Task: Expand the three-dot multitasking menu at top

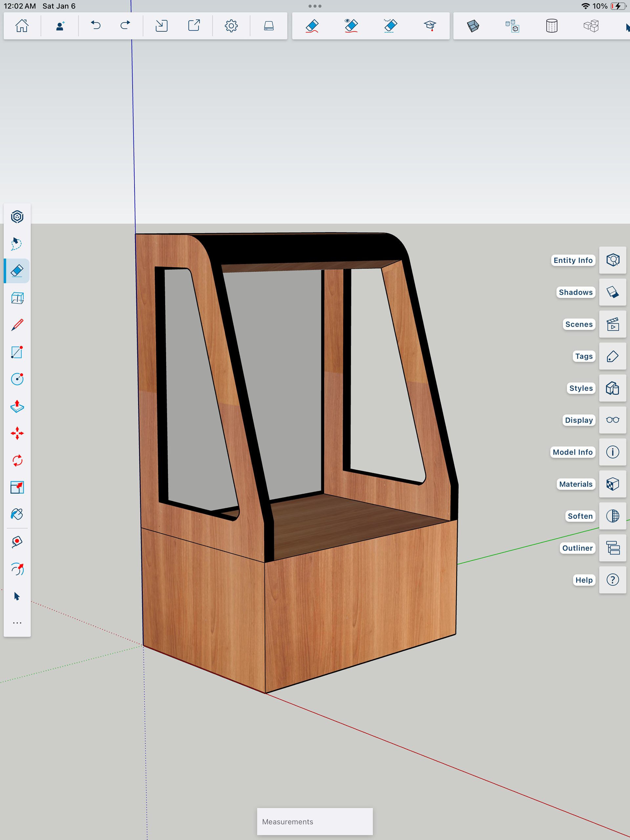Action: click(315, 6)
